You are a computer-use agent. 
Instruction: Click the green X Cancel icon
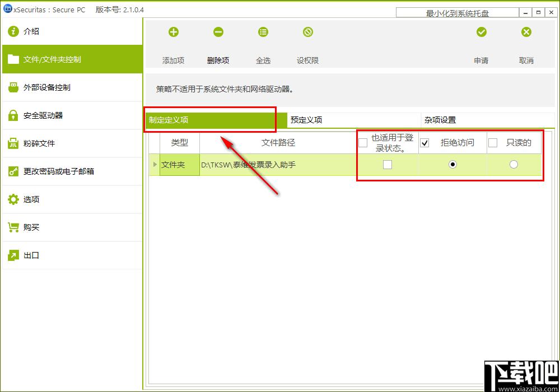tap(526, 32)
